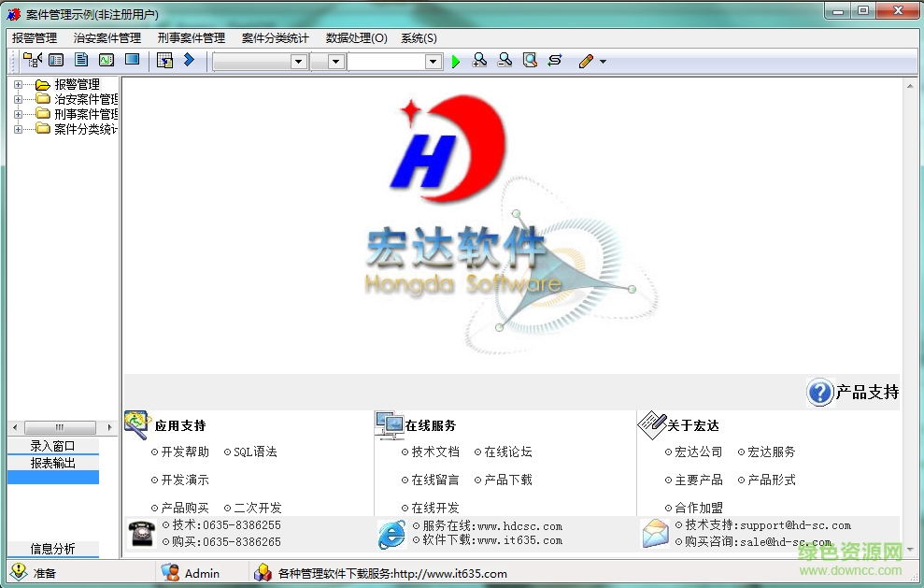
Task: Click the software download status bar icon
Action: click(263, 572)
